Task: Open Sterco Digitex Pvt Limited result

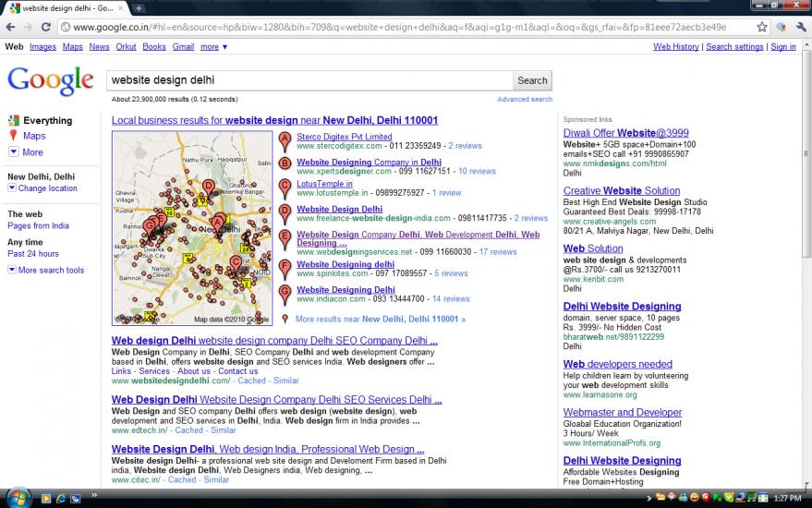Action: click(x=345, y=137)
